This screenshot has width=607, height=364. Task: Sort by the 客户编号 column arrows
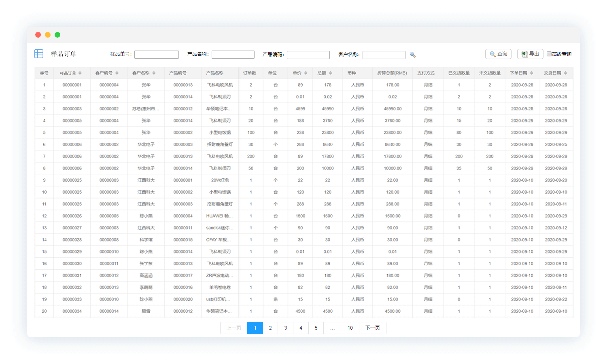tap(117, 73)
